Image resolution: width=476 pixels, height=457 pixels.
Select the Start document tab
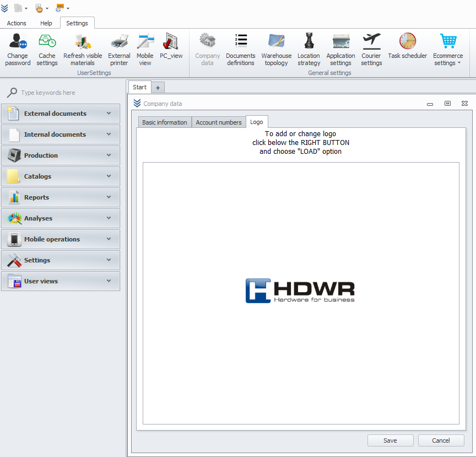(139, 87)
